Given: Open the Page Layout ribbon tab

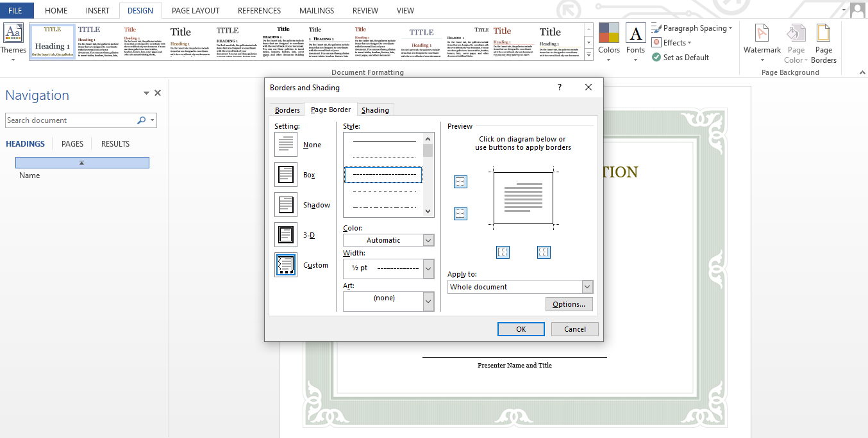Looking at the screenshot, I should pos(196,11).
